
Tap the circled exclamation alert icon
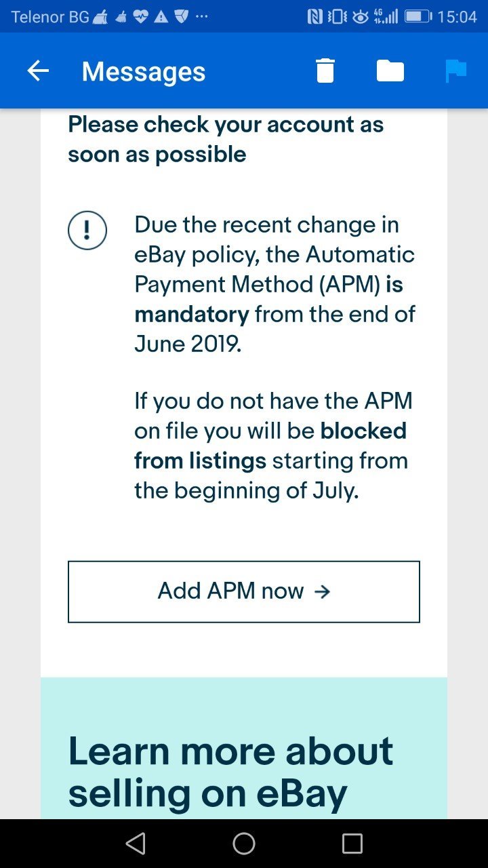(87, 231)
